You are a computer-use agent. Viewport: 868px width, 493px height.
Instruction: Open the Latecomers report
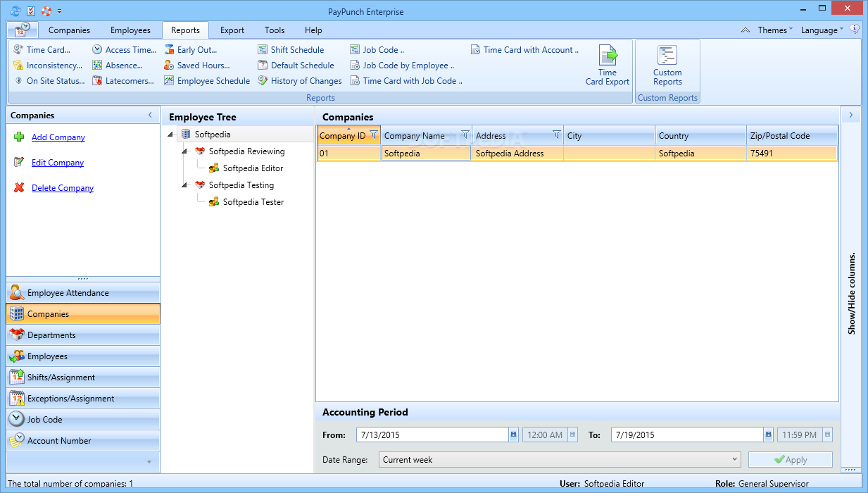(x=123, y=81)
